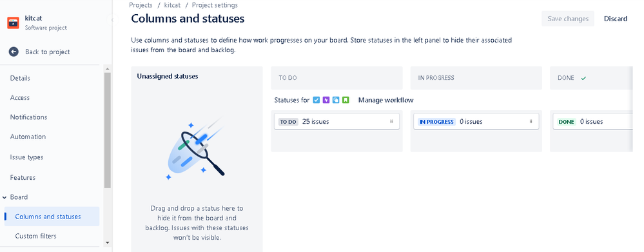Click the sidebar scrollbar down arrow
Viewport: 644px width, 252px height.
(108, 242)
